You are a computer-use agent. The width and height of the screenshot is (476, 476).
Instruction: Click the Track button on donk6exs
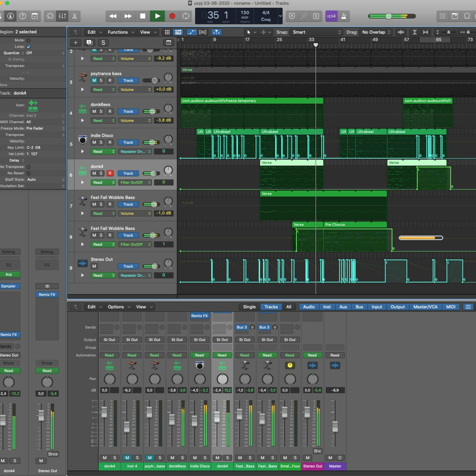click(x=128, y=111)
